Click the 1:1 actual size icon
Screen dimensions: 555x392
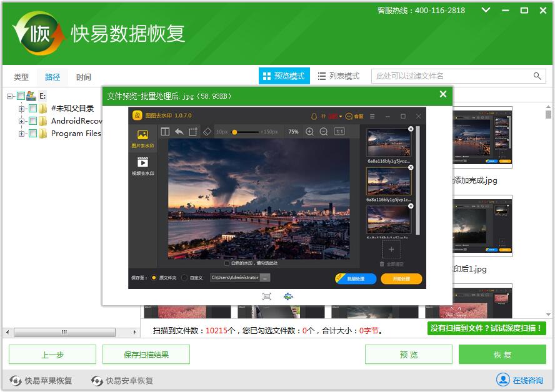pos(338,132)
